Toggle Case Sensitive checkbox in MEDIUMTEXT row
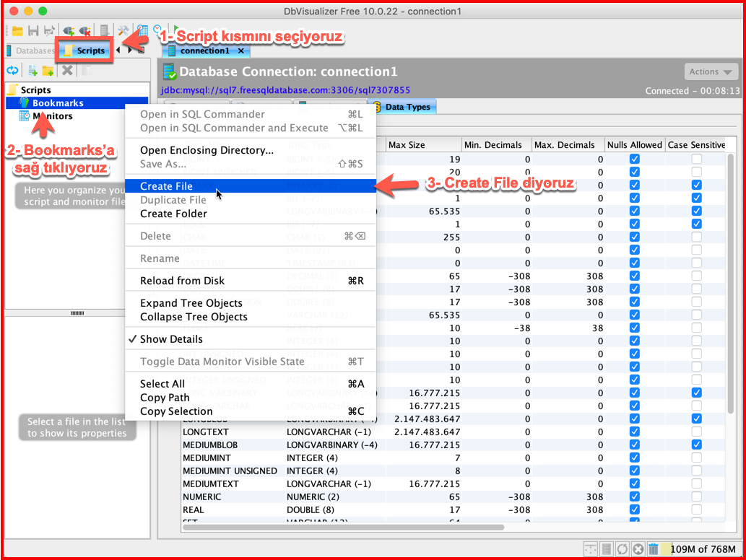 coord(696,484)
